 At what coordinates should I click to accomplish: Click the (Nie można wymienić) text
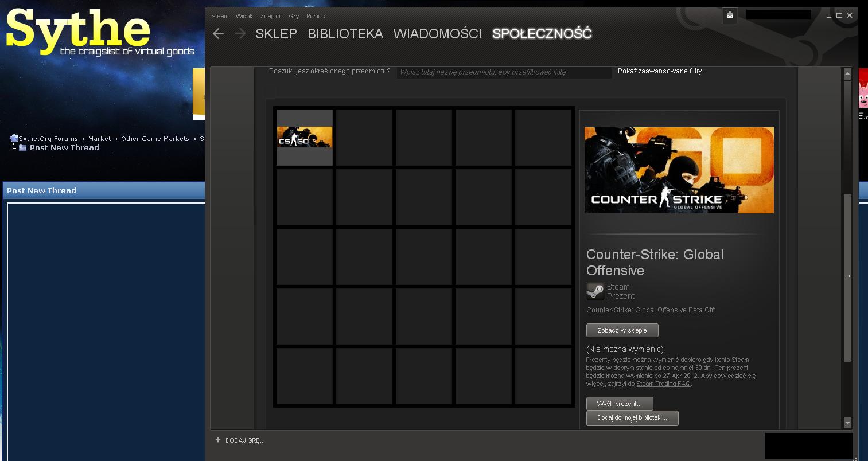pos(625,349)
